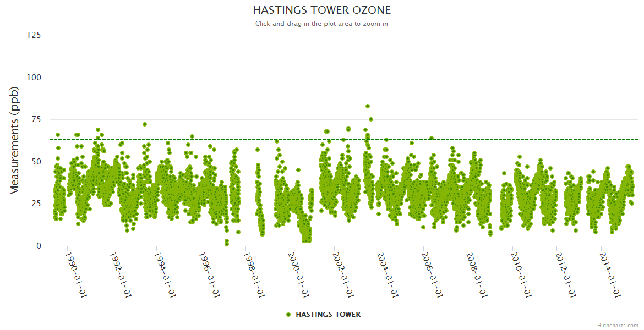The image size is (644, 330).
Task: Click the 2010-01-01 x-axis label
Action: coord(522,274)
